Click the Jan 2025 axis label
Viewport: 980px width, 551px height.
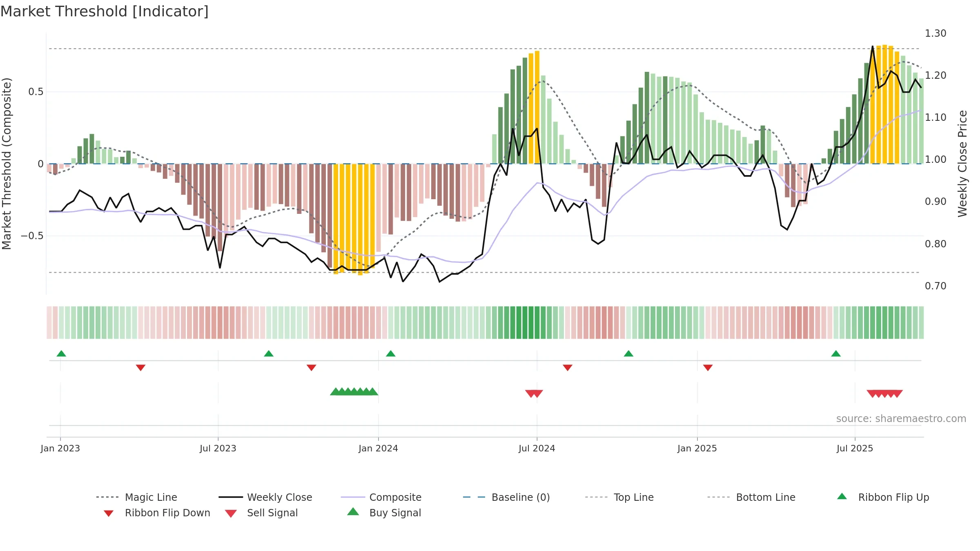pos(697,449)
